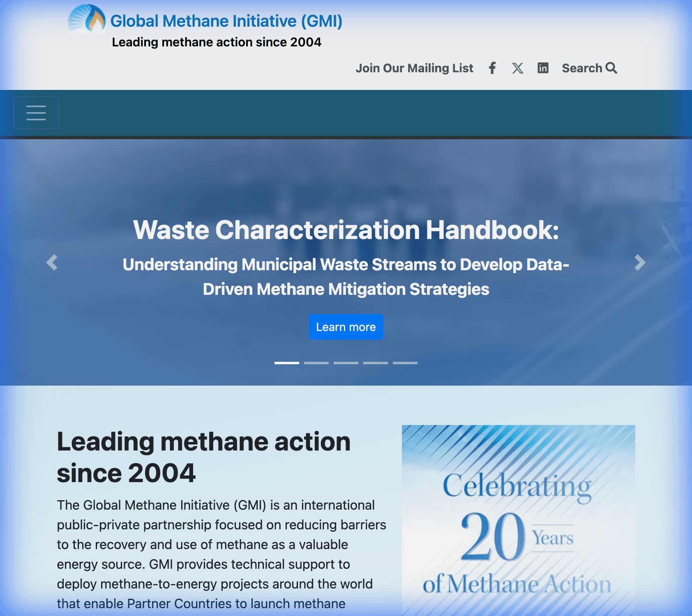The image size is (692, 616).
Task: Go back a slide using the left arrow
Action: pos(53,263)
